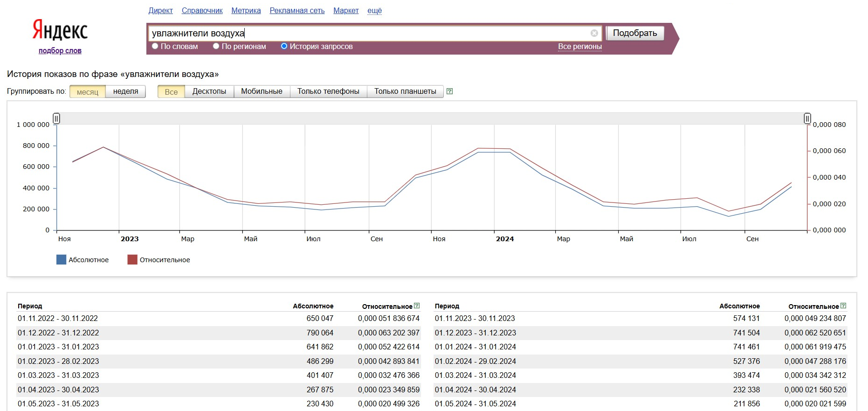868x411 pixels.
Task: Select the История запросов radio button
Action: (284, 46)
